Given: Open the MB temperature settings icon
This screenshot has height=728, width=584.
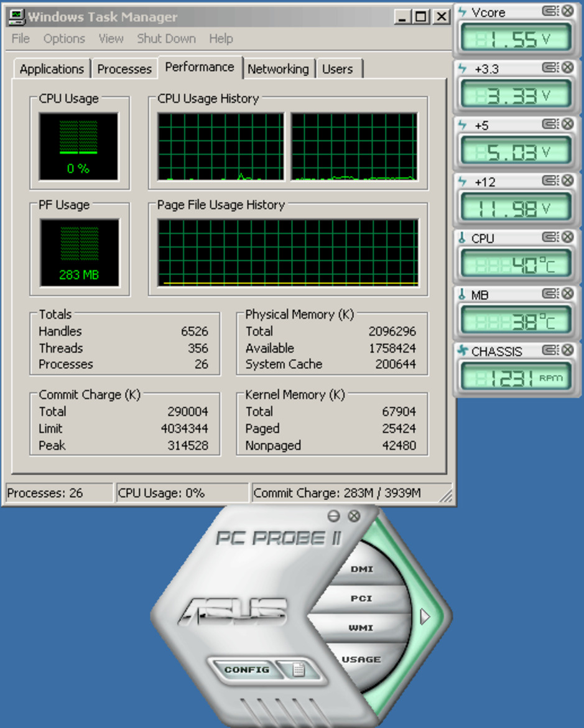Looking at the screenshot, I should [x=550, y=294].
